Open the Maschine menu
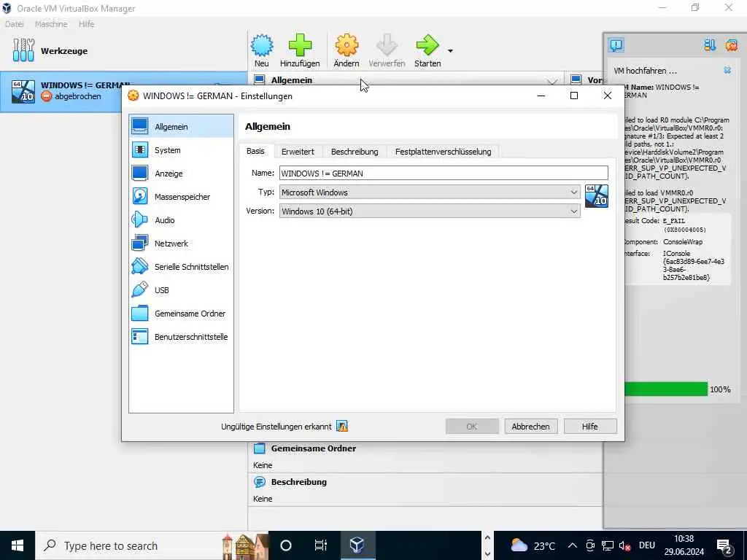This screenshot has height=560, width=747. tap(51, 24)
